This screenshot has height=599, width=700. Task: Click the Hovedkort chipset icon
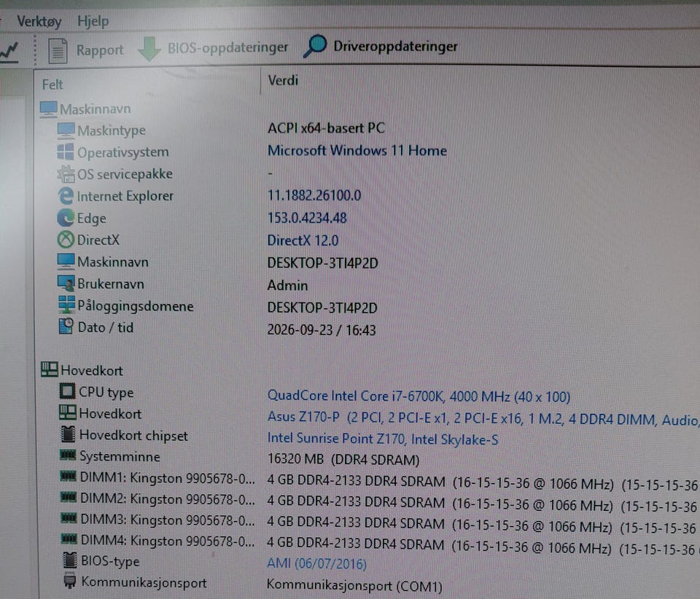[69, 434]
